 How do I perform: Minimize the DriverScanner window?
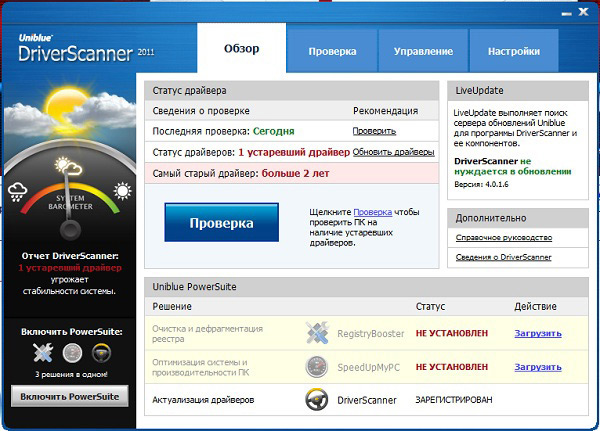coord(566,14)
